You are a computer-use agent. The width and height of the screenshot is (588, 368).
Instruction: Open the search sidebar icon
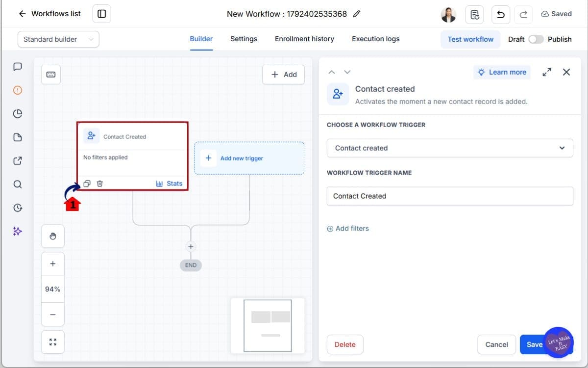(18, 184)
